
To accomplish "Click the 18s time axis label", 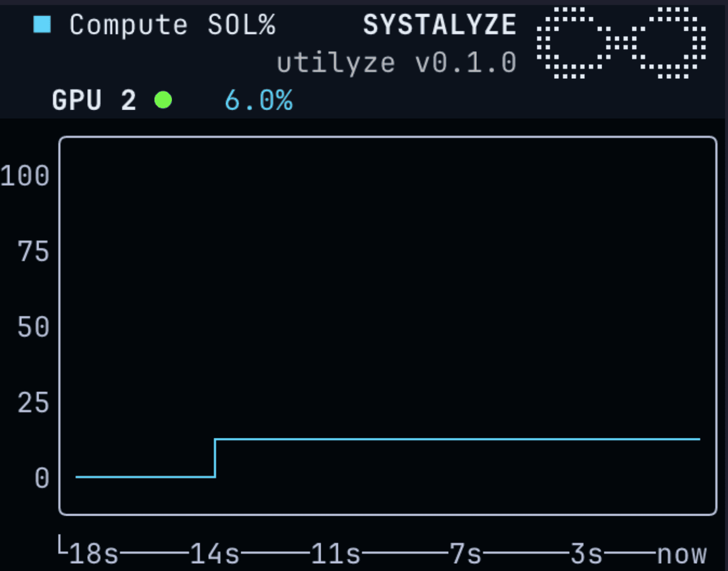I will tap(94, 554).
